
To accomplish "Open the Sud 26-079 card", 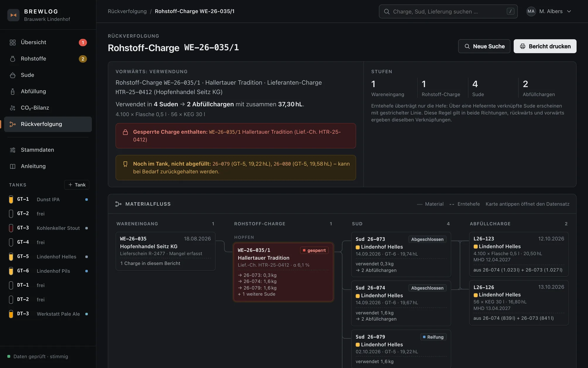I will coord(401,349).
